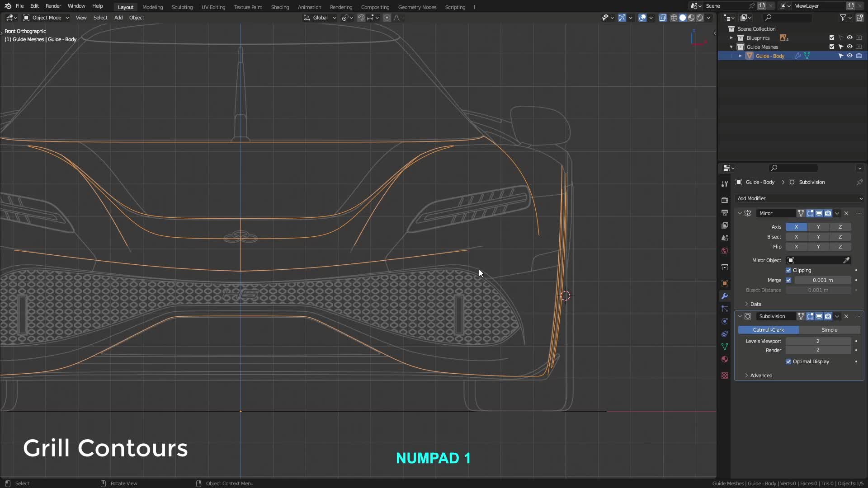Image resolution: width=868 pixels, height=488 pixels.
Task: Toggle Subdivision modifier render visibility
Action: (828, 316)
